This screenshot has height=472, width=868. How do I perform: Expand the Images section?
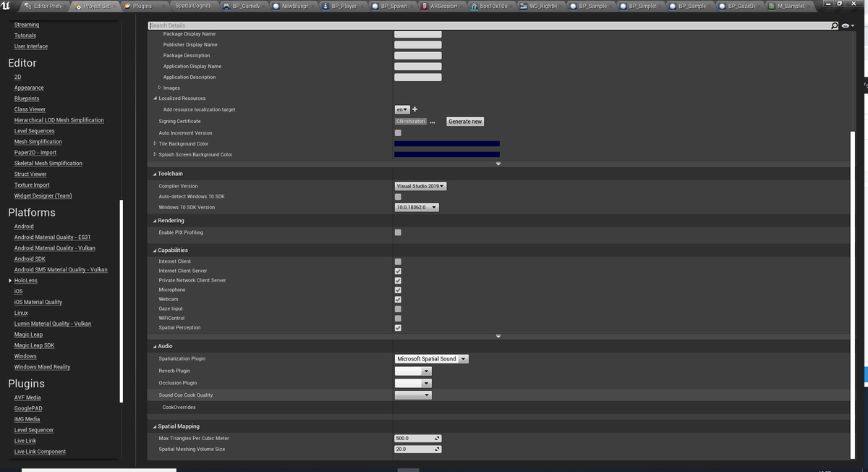pyautogui.click(x=159, y=88)
